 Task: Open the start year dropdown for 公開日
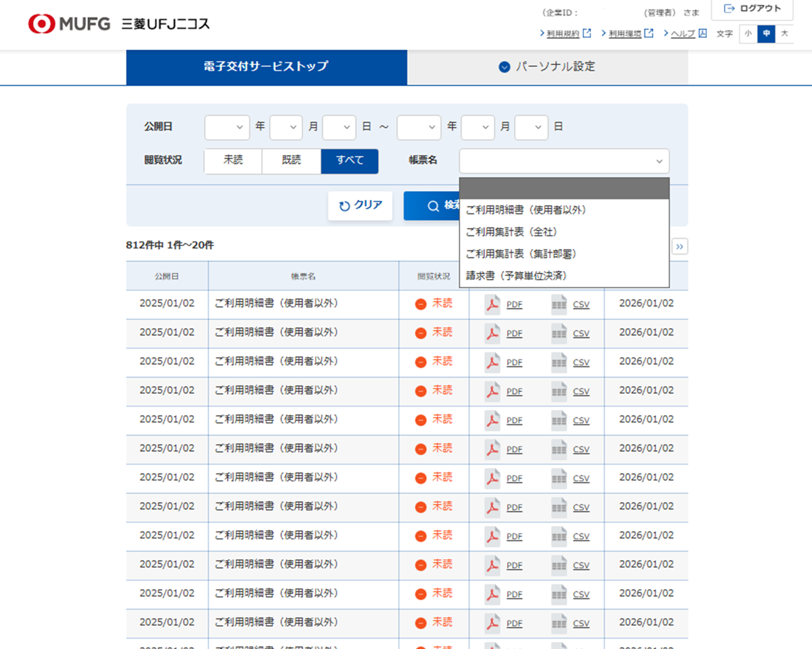coord(227,127)
